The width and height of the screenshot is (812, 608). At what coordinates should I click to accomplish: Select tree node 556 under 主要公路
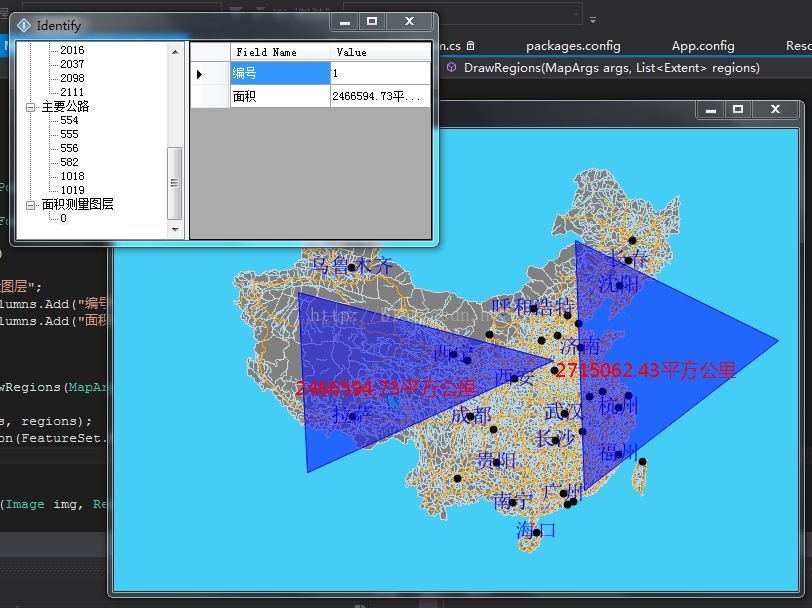(x=69, y=148)
